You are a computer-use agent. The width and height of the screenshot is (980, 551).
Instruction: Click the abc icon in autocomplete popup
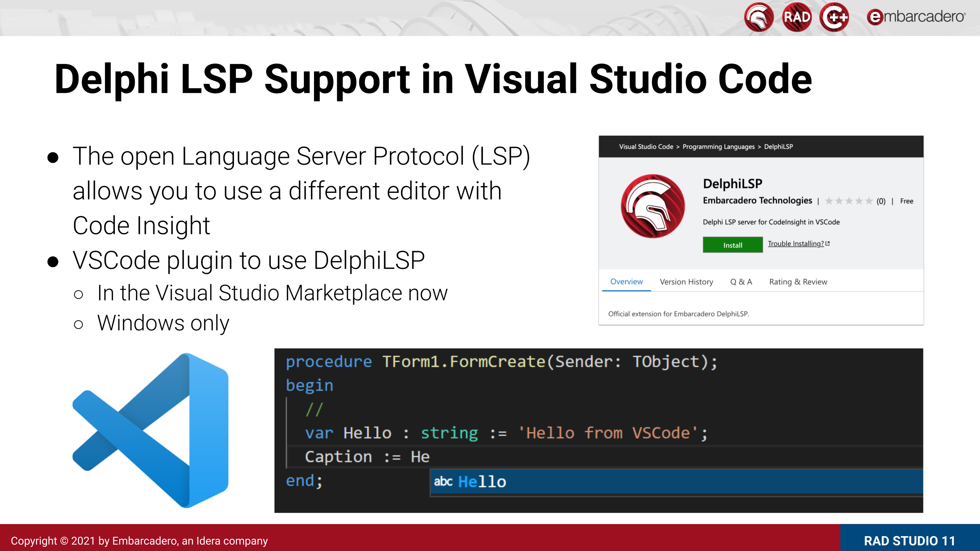click(443, 481)
